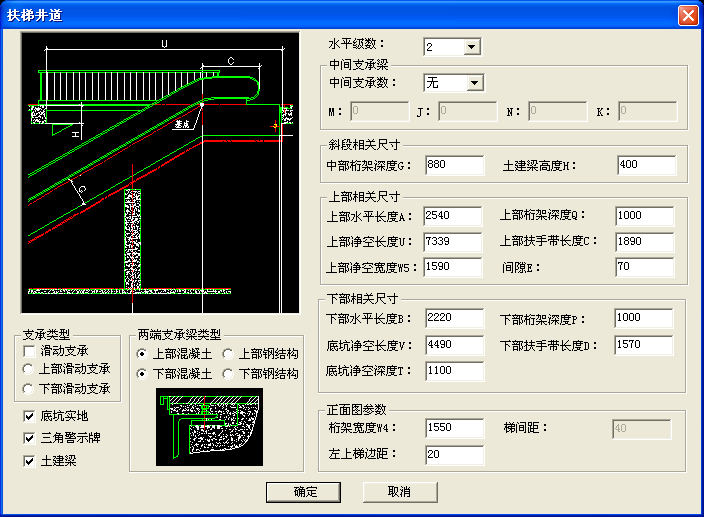The image size is (704, 517).
Task: Click the 上部净空长度U field
Action: click(x=454, y=241)
